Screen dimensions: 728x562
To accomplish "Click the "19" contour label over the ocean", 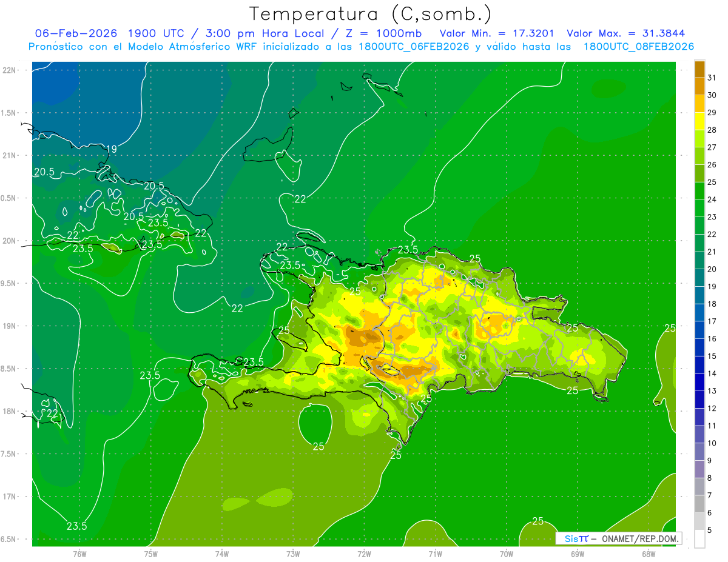I will pos(111,149).
